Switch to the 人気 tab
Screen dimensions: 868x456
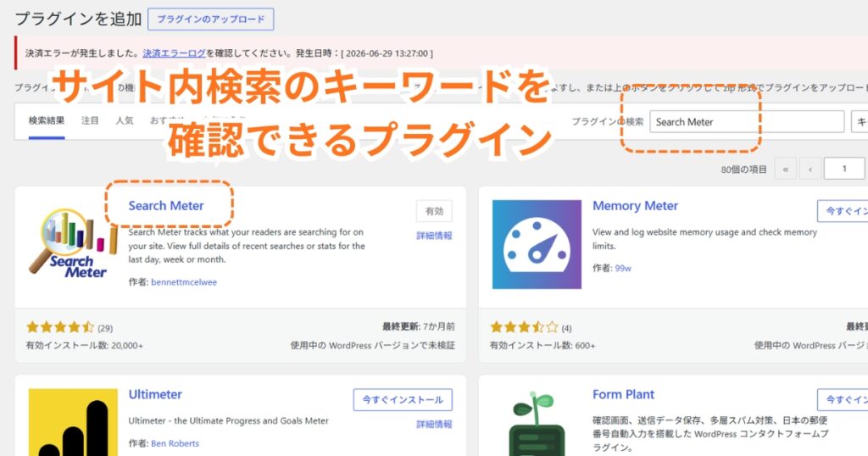(125, 120)
